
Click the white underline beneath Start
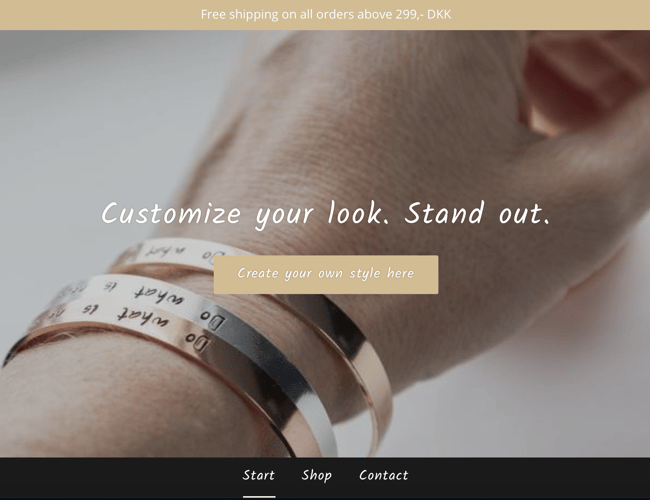point(259,496)
